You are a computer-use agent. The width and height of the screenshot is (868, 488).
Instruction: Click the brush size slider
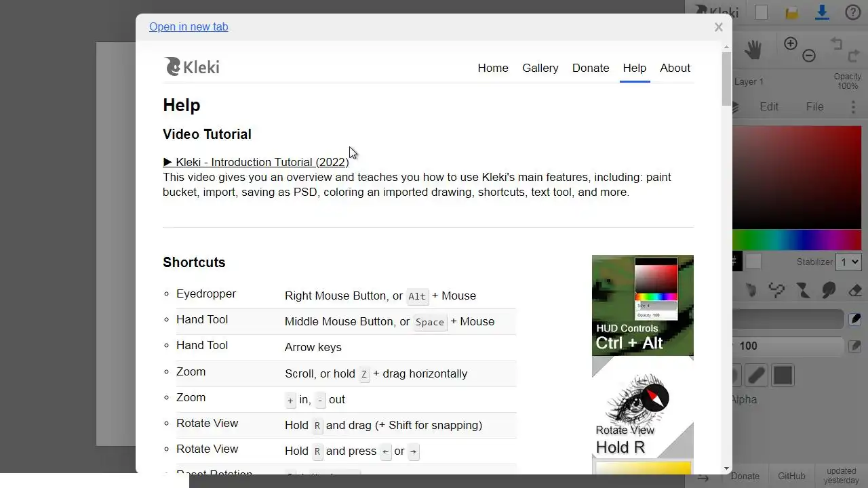pos(788,319)
